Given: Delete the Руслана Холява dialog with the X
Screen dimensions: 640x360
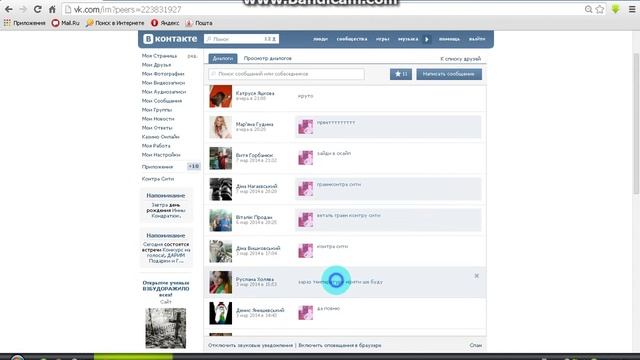Looking at the screenshot, I should (x=476, y=276).
